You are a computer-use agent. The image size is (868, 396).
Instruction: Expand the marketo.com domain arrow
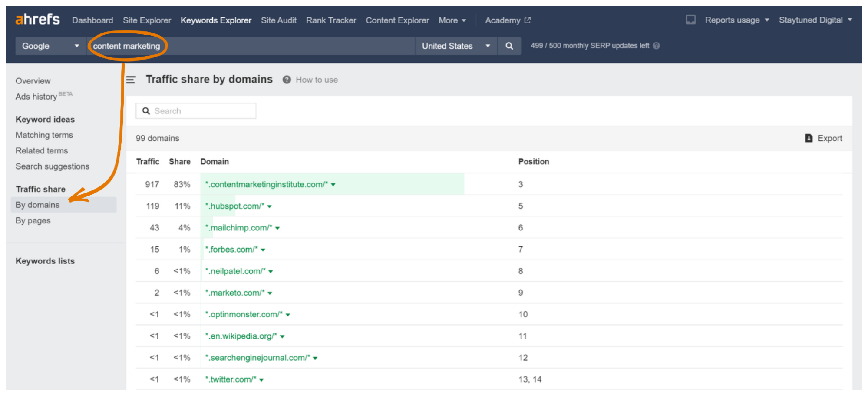coord(270,293)
